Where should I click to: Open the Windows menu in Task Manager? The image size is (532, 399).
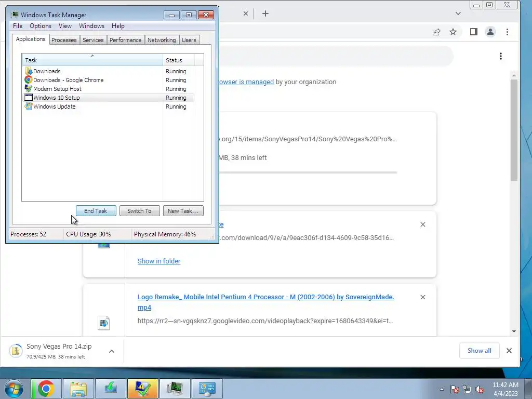[91, 26]
